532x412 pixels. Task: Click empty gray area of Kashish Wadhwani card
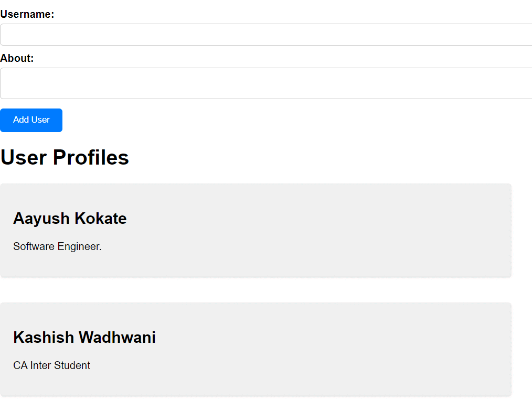tap(341, 350)
